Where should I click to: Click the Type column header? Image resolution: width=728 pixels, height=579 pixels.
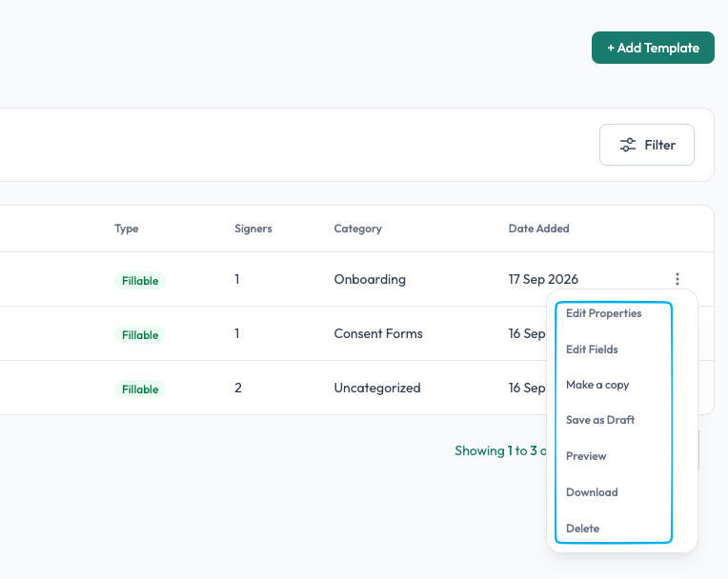pyautogui.click(x=127, y=229)
